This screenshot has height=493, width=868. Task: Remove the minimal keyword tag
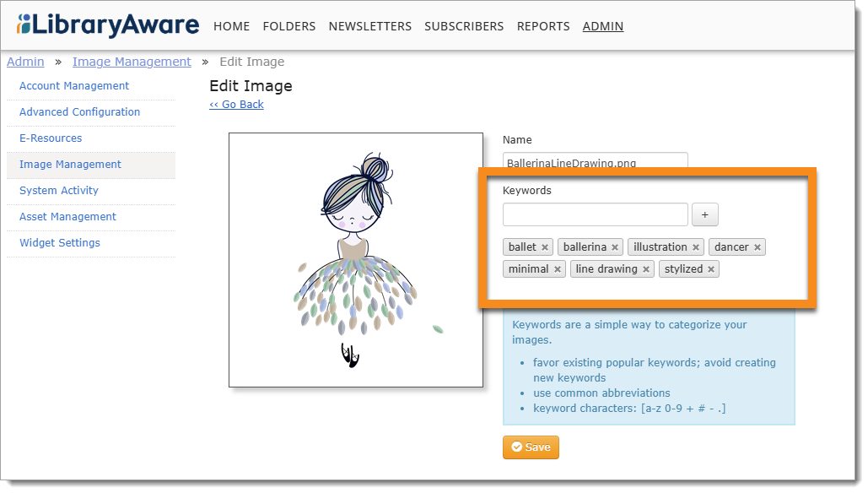(x=558, y=269)
